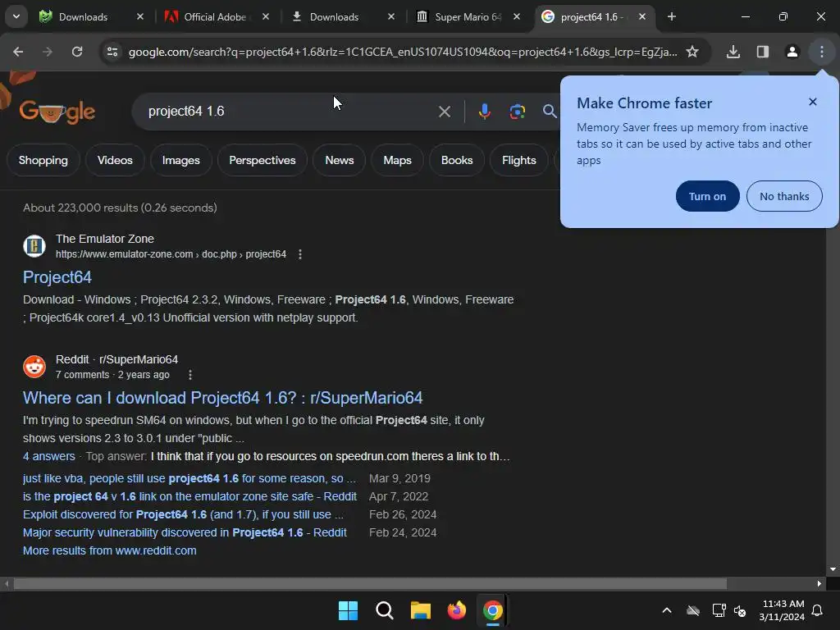Open File Explorer from taskbar

[421, 610]
